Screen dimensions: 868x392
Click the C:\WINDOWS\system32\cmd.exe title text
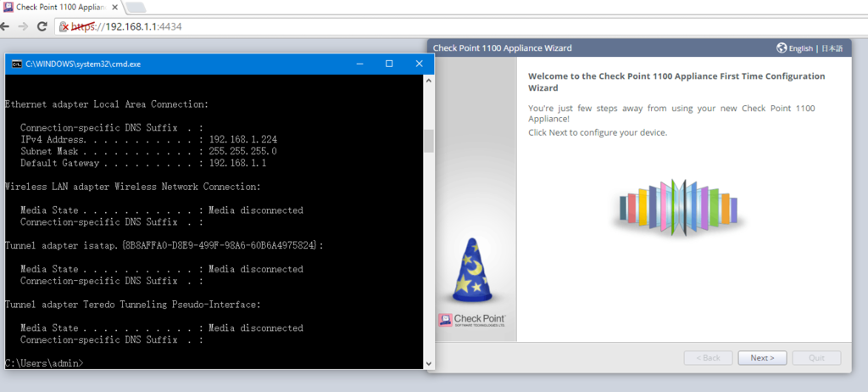coord(83,64)
